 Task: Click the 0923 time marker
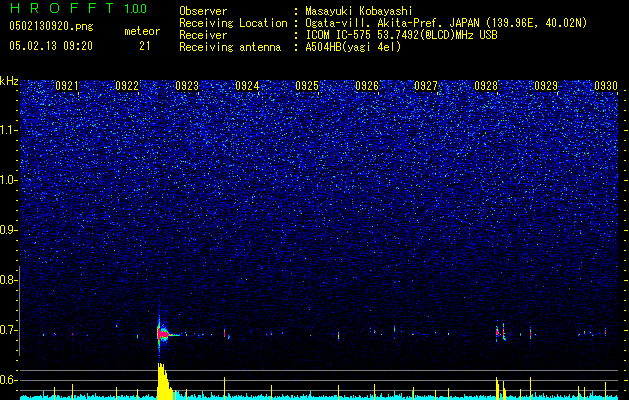(x=187, y=86)
